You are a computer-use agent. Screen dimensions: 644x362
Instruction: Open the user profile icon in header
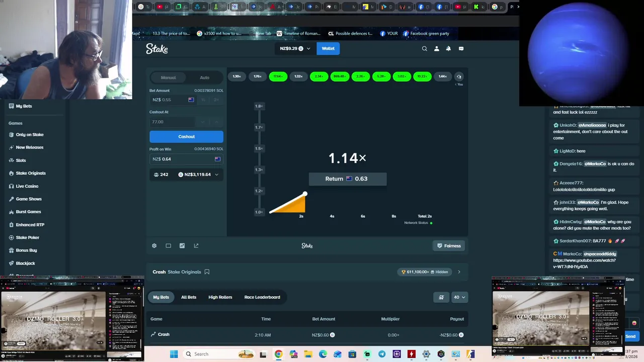(436, 49)
